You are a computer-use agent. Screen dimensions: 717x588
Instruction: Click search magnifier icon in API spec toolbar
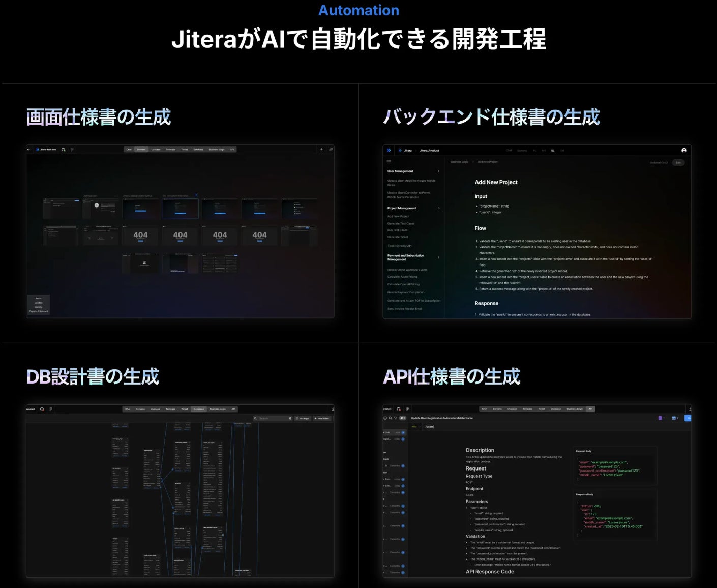tap(391, 418)
